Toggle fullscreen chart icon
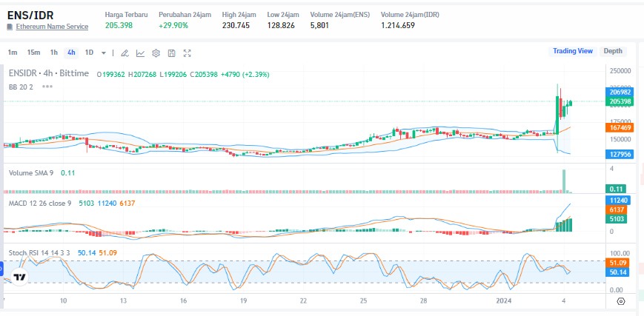The height and width of the screenshot is (316, 644). point(187,53)
